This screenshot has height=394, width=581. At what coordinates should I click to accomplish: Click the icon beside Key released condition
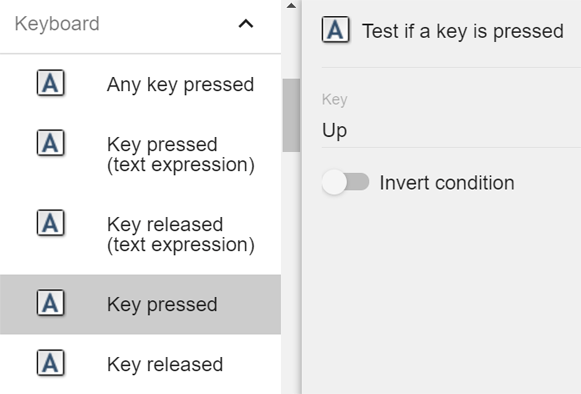click(50, 363)
